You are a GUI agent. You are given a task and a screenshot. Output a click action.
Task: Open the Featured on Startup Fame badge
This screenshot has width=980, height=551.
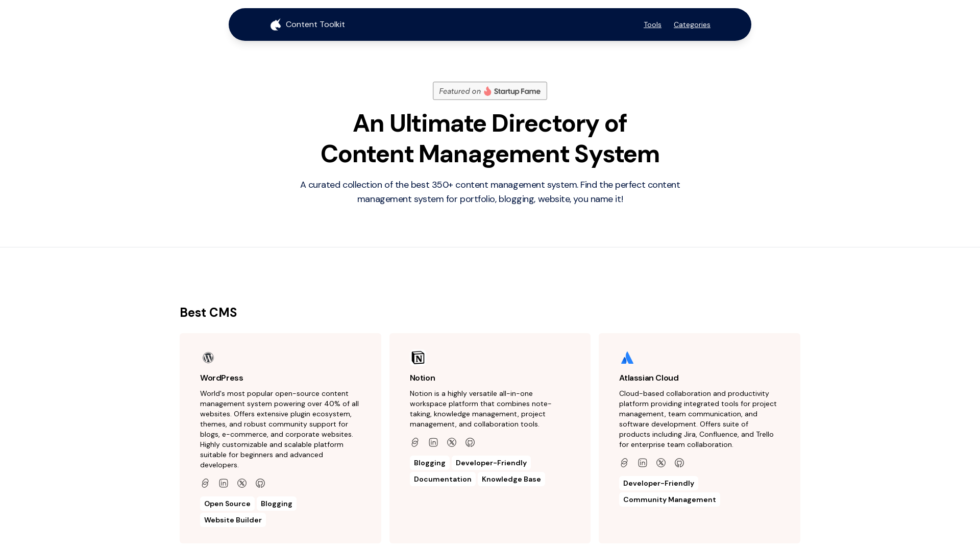click(x=490, y=91)
